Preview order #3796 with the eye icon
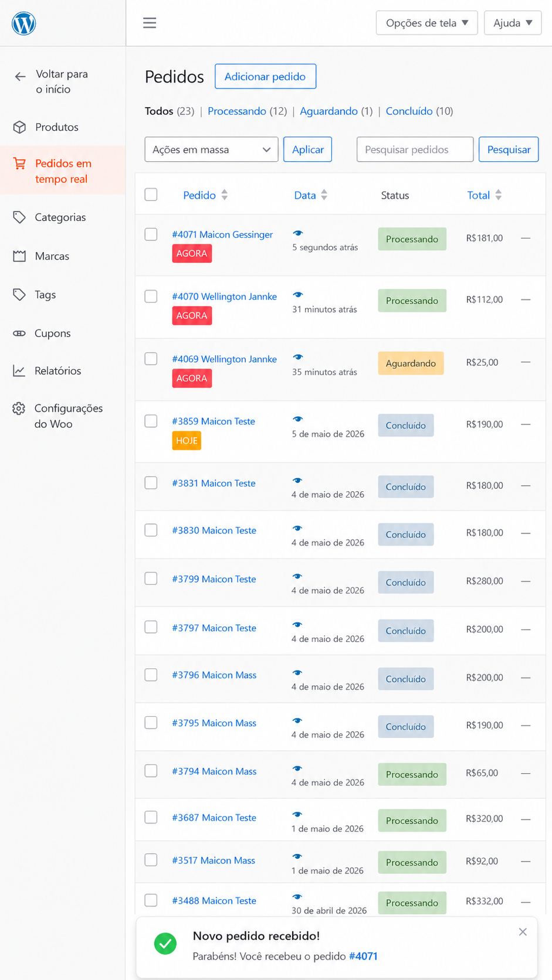The height and width of the screenshot is (980, 552). (297, 673)
